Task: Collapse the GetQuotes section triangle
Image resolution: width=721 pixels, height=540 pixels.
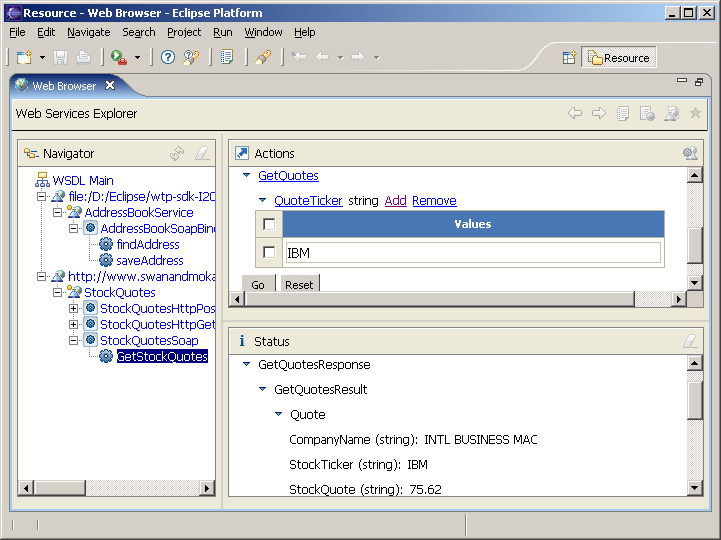Action: pyautogui.click(x=246, y=175)
